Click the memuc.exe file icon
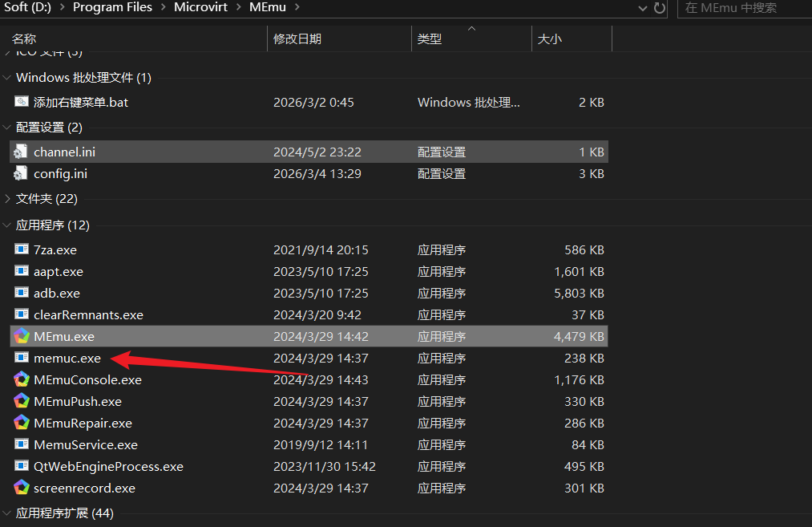 coord(22,358)
